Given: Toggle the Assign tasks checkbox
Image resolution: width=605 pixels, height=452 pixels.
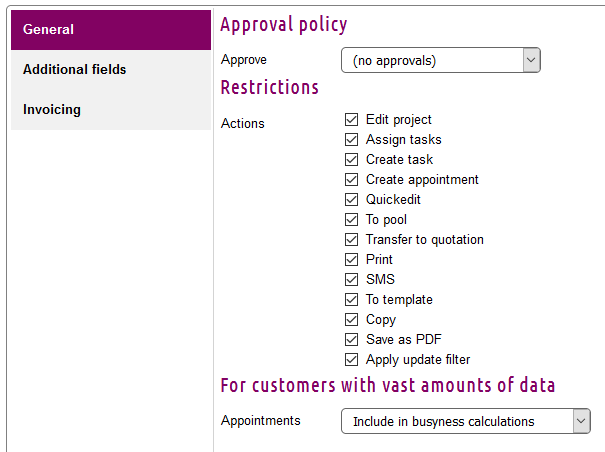Looking at the screenshot, I should pyautogui.click(x=351, y=140).
